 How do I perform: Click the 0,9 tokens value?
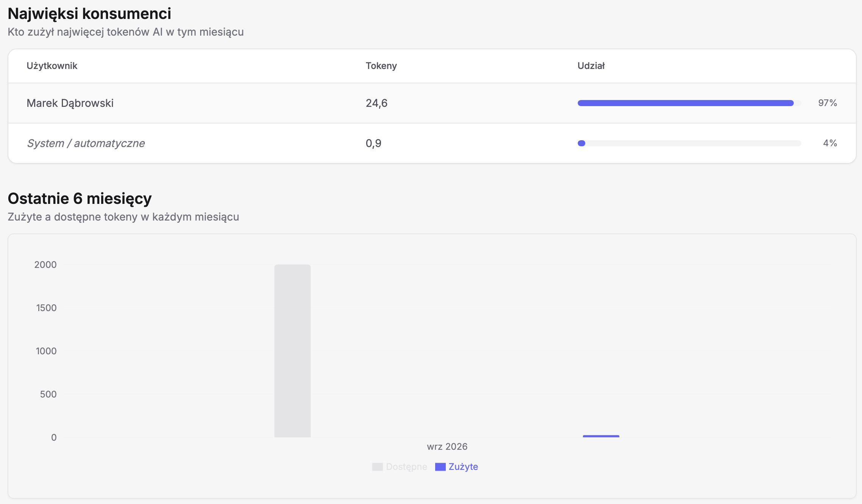click(x=373, y=143)
